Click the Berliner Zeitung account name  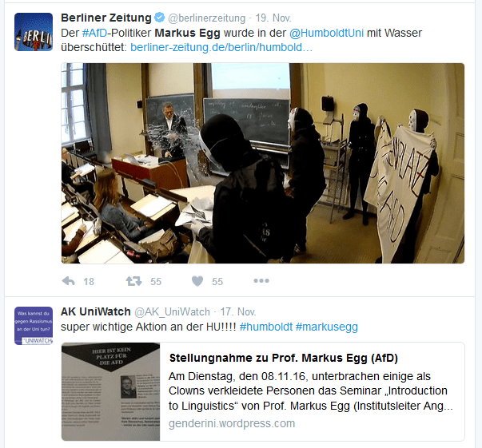(106, 18)
